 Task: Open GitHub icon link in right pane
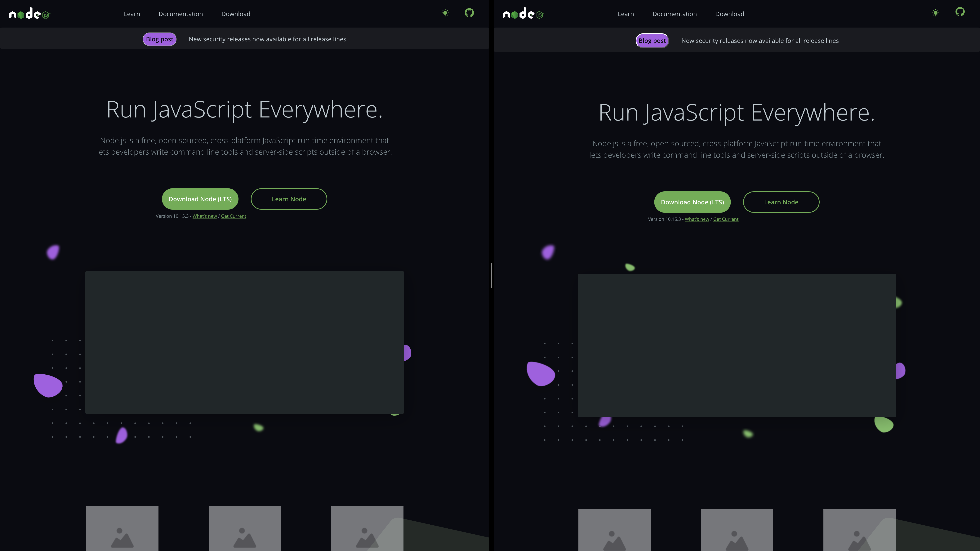(x=960, y=12)
